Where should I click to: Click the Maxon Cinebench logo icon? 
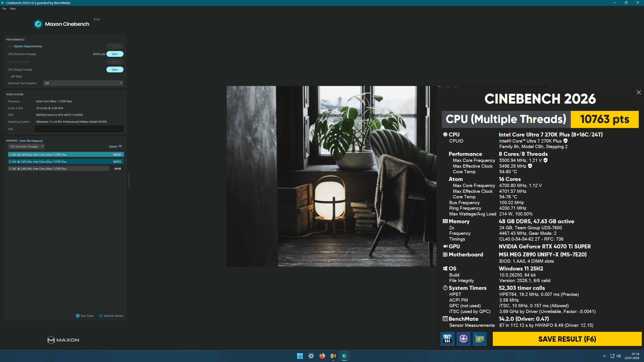(x=38, y=24)
